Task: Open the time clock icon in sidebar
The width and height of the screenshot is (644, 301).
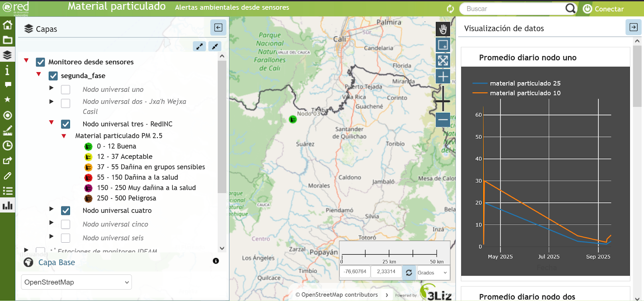Action: click(7, 145)
